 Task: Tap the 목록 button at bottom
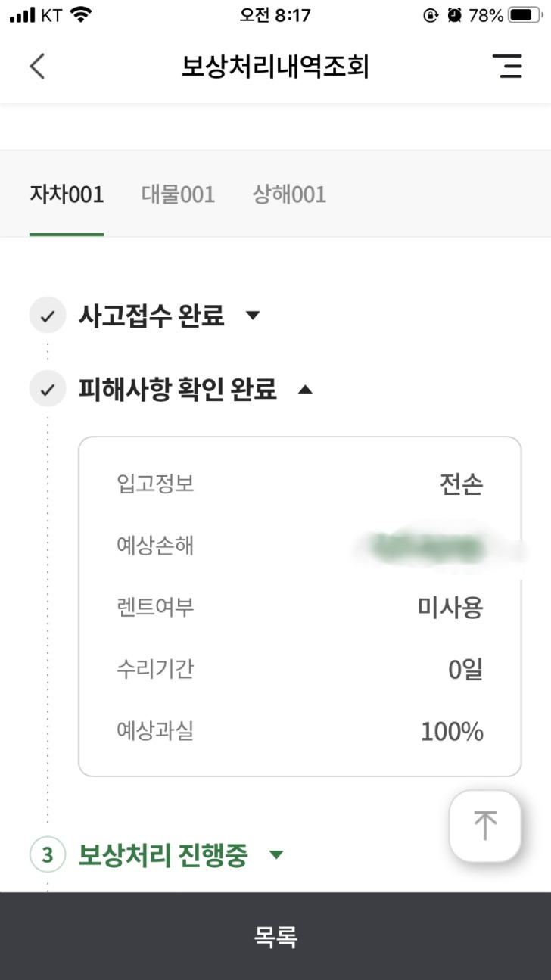point(275,937)
